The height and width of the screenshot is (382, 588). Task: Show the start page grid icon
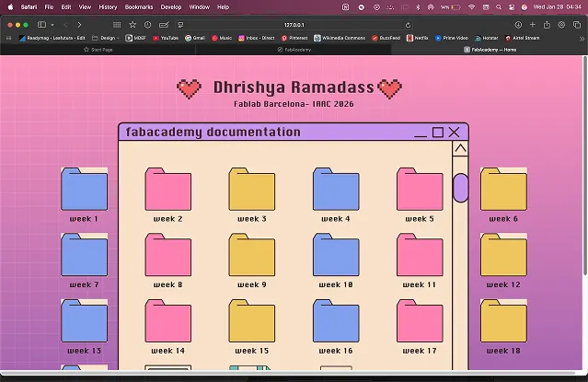pos(117,25)
